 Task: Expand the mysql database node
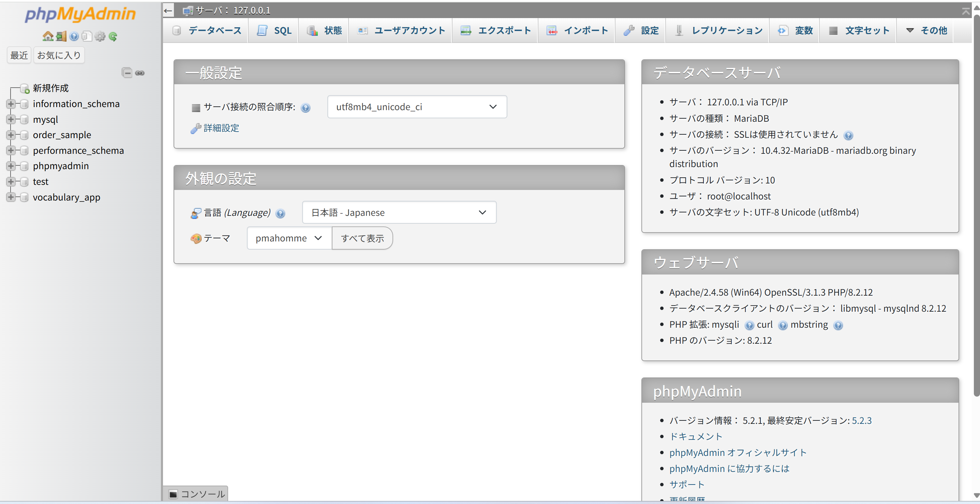coord(11,119)
